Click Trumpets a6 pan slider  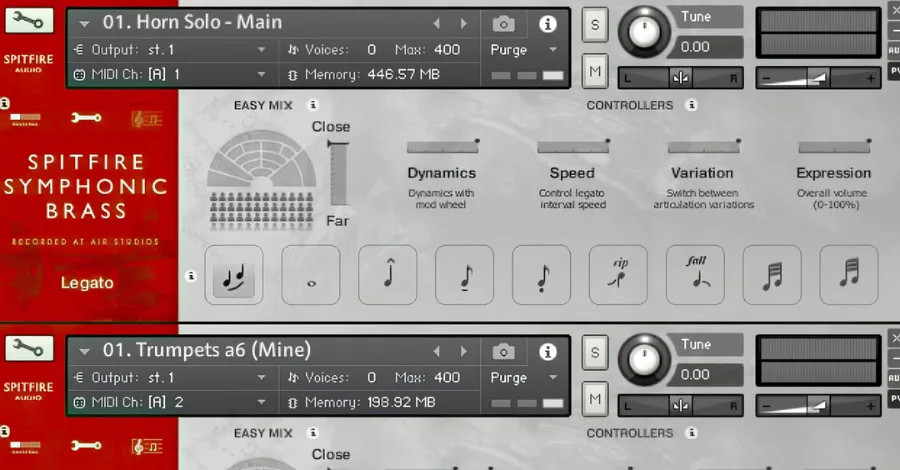[x=680, y=405]
